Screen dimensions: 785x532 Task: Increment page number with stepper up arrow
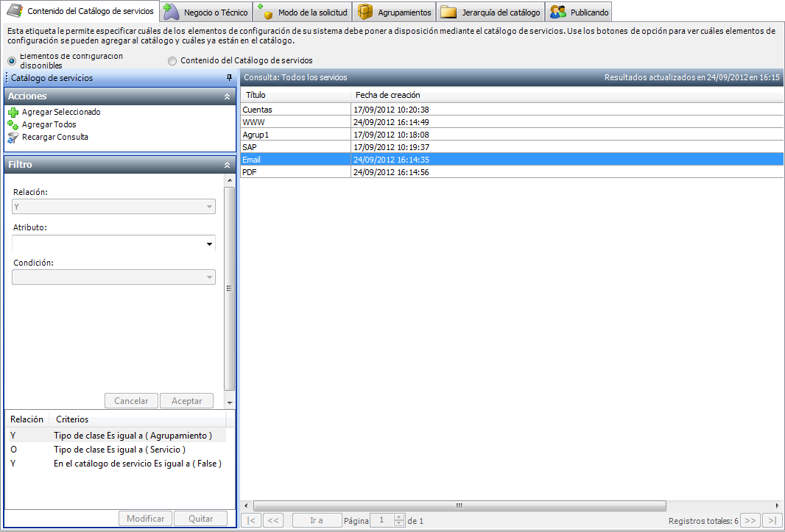[399, 517]
